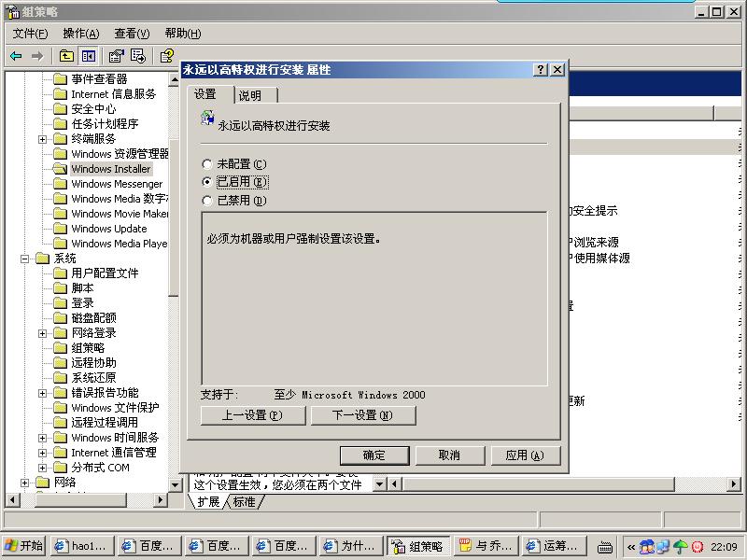Click the 脚本 folder icon
This screenshot has height=560, width=747.
(60, 288)
